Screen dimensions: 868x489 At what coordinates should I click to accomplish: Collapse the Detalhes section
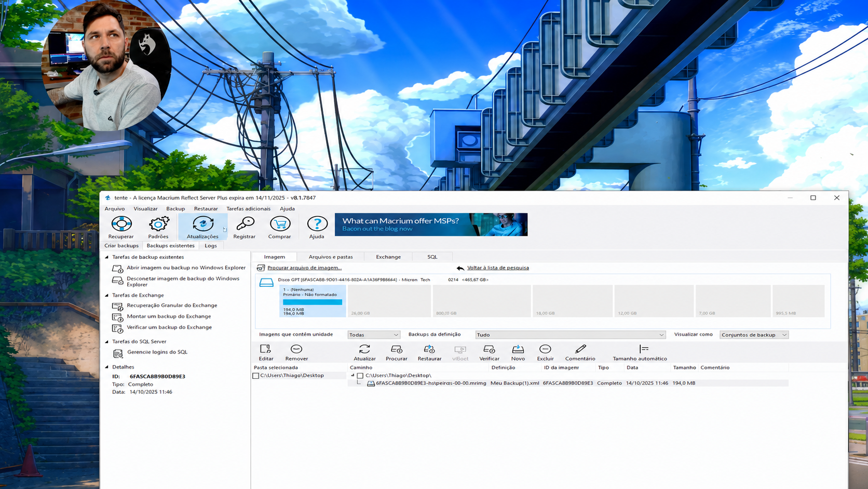[107, 367]
